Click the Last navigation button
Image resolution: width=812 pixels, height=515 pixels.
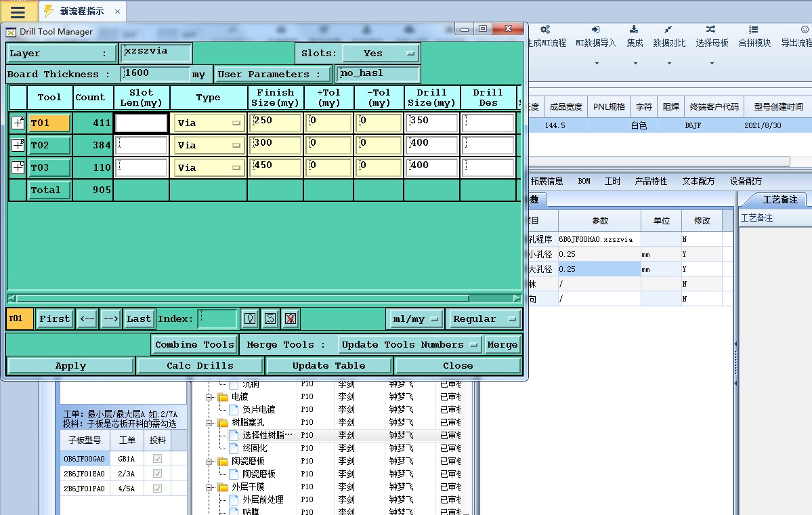139,318
